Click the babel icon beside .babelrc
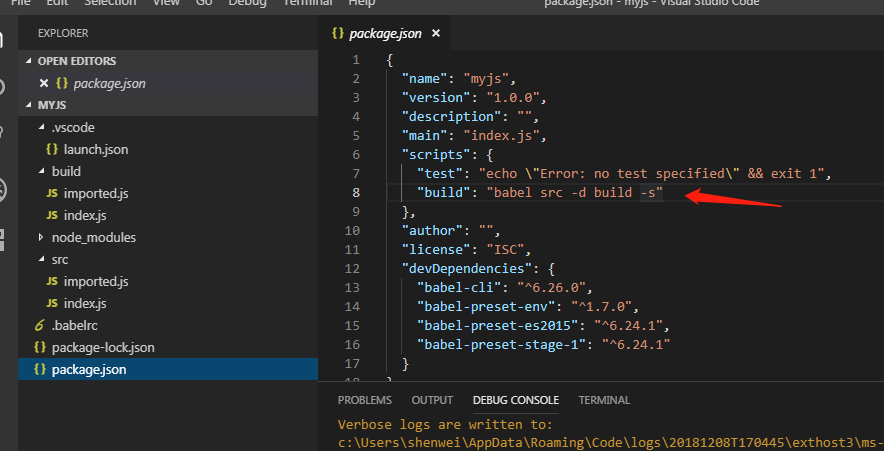Image resolution: width=884 pixels, height=451 pixels. pyautogui.click(x=39, y=325)
